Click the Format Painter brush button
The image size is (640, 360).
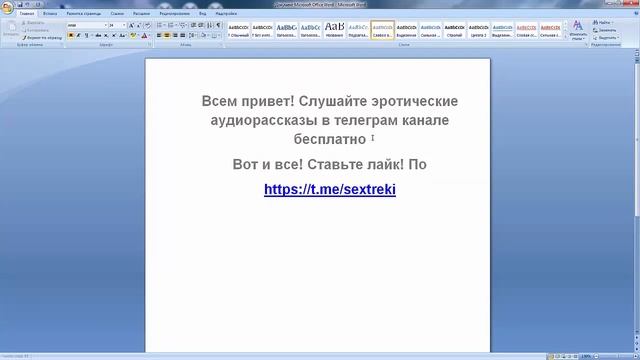[x=42, y=38]
